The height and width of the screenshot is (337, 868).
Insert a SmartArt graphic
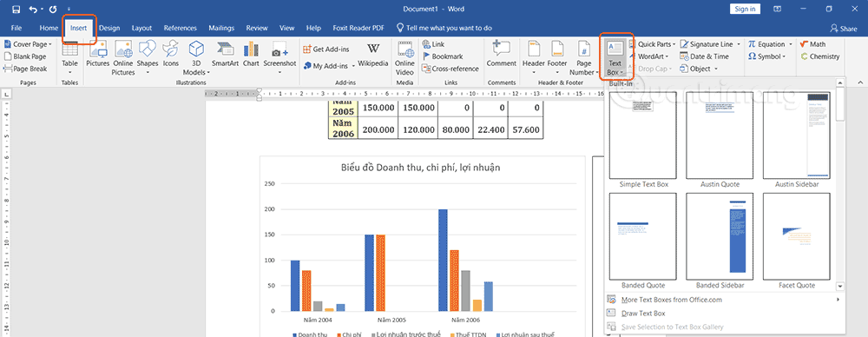(227, 54)
